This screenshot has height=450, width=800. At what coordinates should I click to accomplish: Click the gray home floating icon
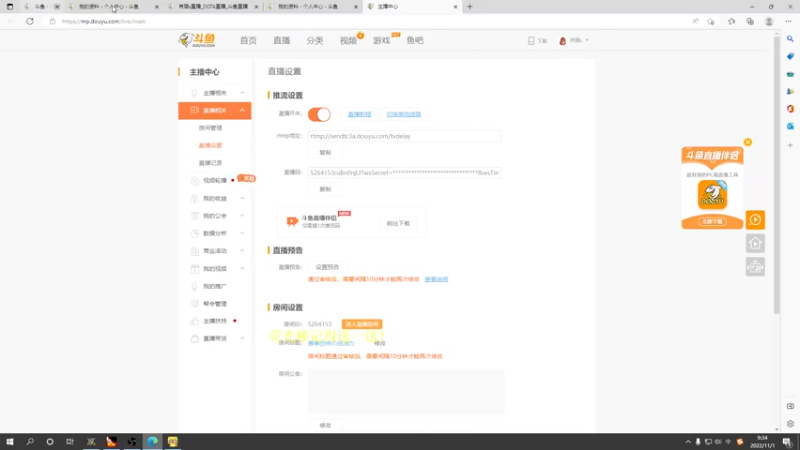[755, 243]
